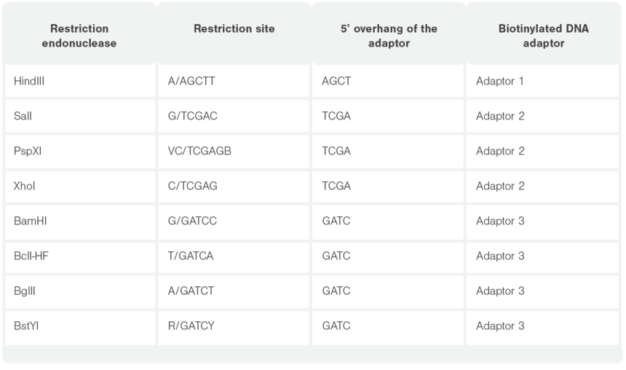This screenshot has height=370, width=626.
Task: Click the BglII enzyme cell
Action: click(80, 291)
